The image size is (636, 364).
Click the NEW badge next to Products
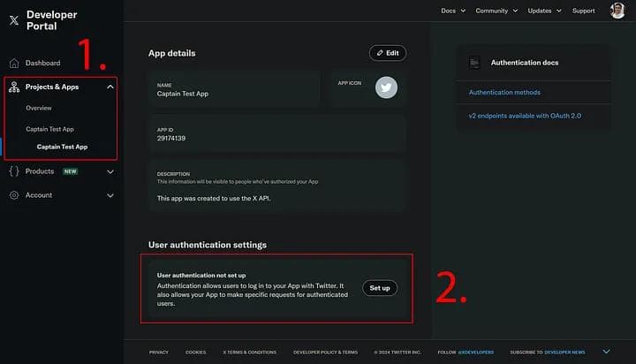[x=70, y=171]
